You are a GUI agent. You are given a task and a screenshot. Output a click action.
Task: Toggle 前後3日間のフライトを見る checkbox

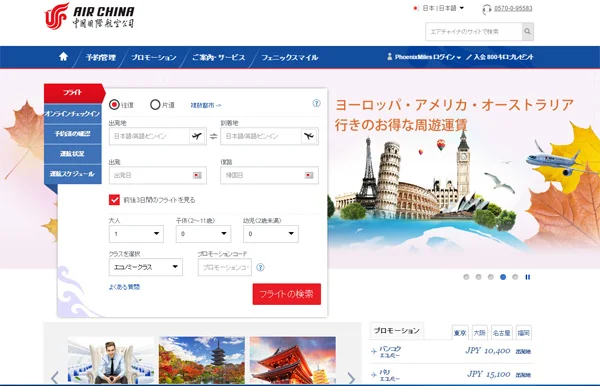tap(114, 200)
